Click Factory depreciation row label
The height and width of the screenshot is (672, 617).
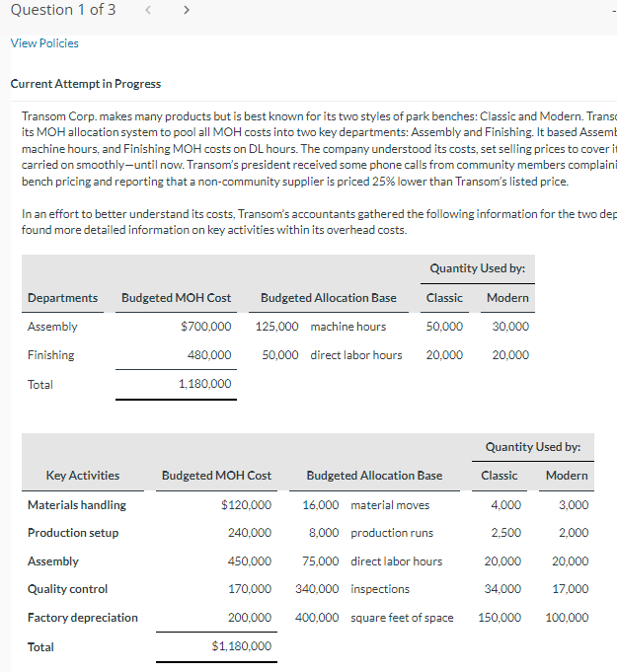(x=83, y=618)
